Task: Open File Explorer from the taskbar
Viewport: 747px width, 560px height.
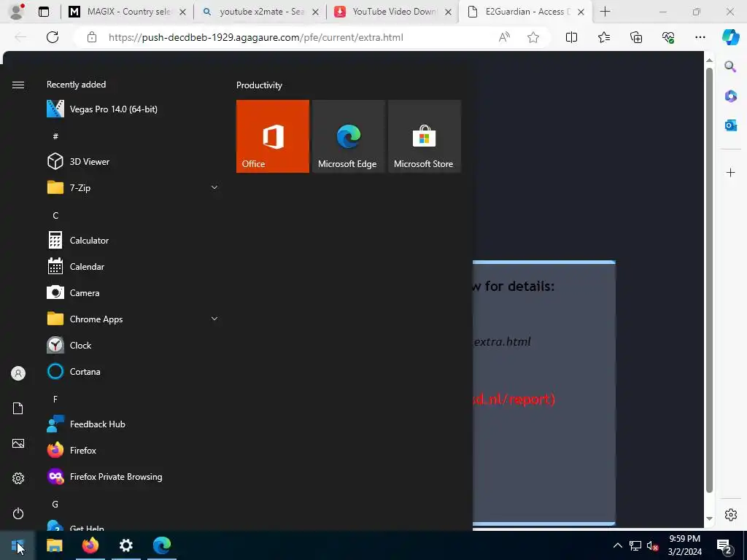Action: [54, 545]
